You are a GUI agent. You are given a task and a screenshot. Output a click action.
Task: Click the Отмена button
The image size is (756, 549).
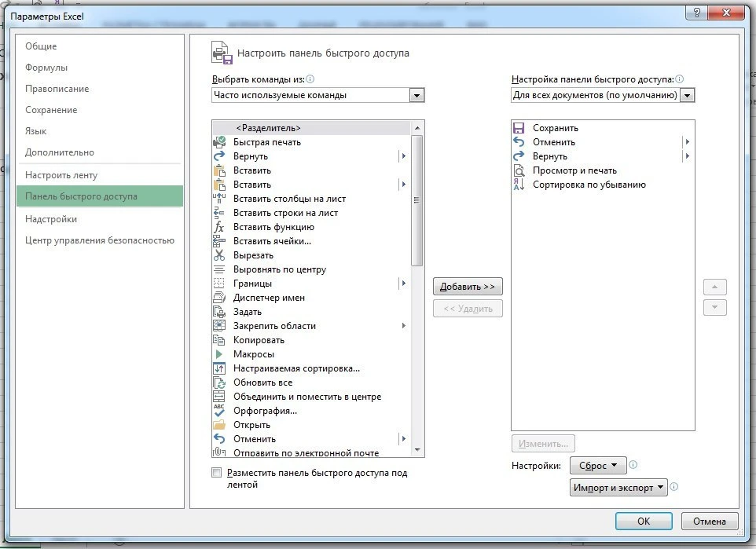710,521
